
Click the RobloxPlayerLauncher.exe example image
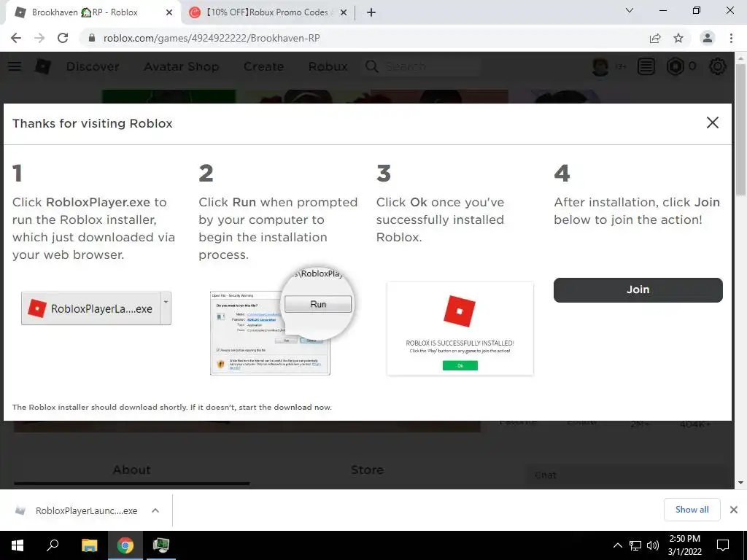pyautogui.click(x=96, y=308)
